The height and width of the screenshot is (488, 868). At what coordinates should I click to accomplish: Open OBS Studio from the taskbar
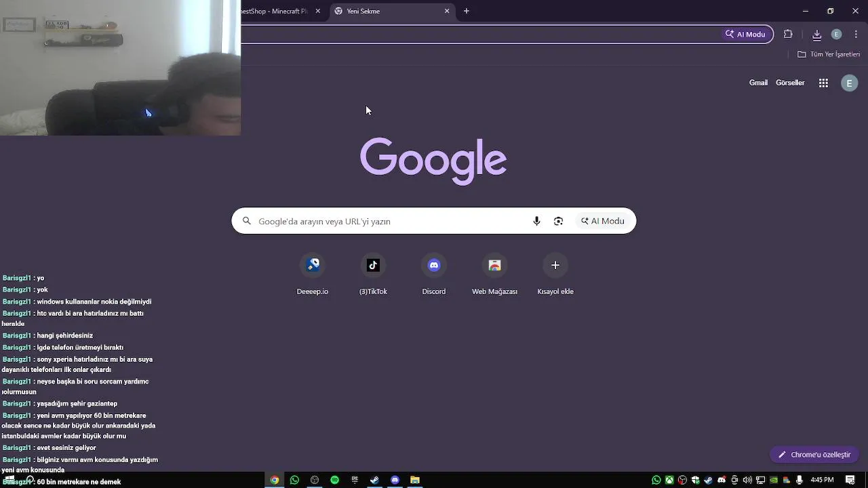coord(315,480)
